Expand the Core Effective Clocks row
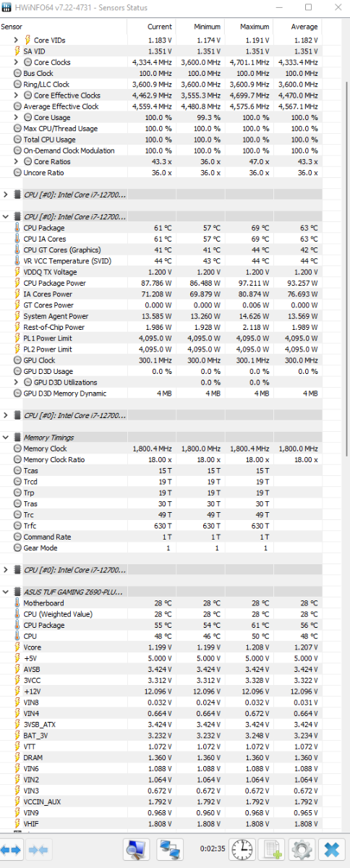Image resolution: width=350 pixels, height=868 pixels. [x=16, y=95]
